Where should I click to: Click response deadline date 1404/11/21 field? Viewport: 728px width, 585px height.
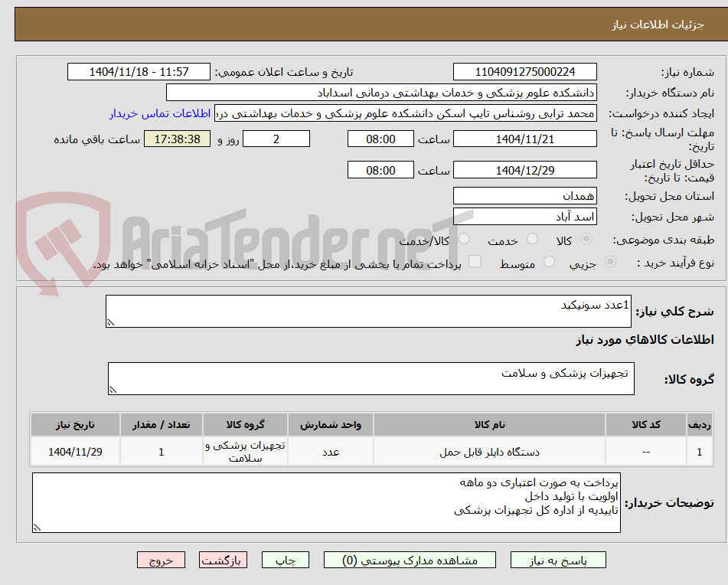click(x=524, y=139)
